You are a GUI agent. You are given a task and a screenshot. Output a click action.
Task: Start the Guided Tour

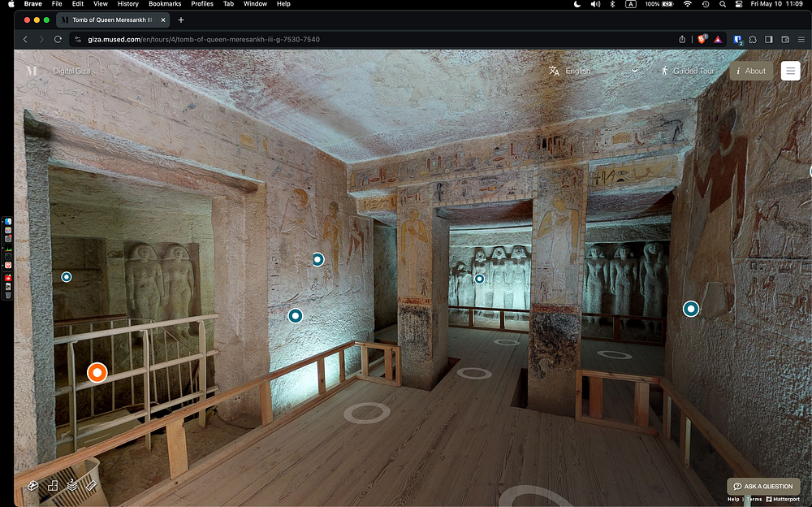[x=687, y=71]
